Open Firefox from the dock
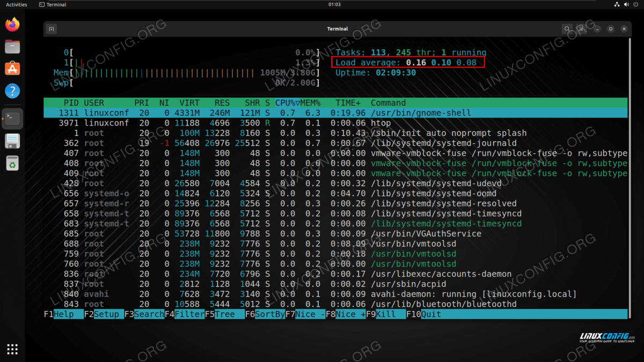The width and height of the screenshot is (644, 362). (x=12, y=24)
